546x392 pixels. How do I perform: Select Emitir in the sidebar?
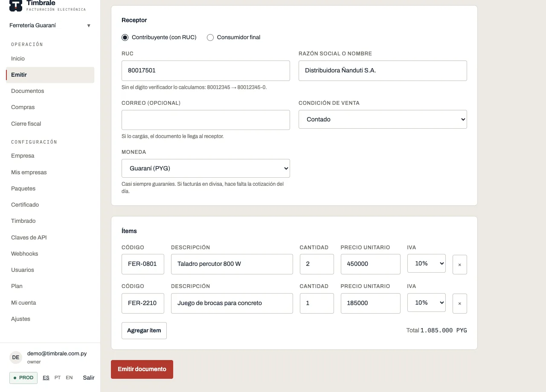coord(50,75)
